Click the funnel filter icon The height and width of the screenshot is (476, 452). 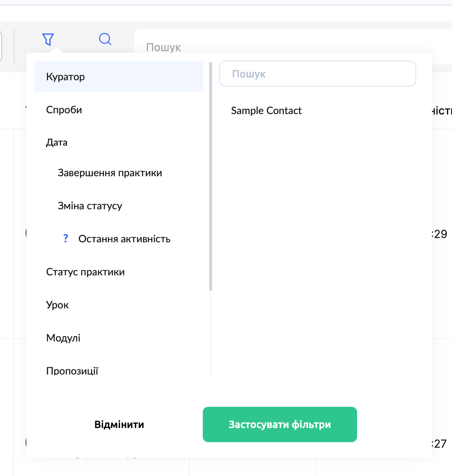[48, 39]
